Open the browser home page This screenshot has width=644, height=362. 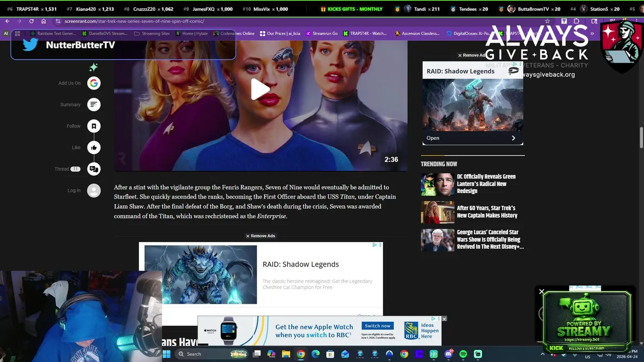coord(43,21)
